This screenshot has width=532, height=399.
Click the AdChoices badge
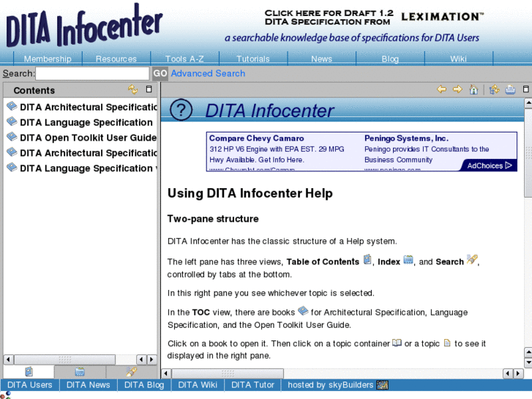(489, 165)
